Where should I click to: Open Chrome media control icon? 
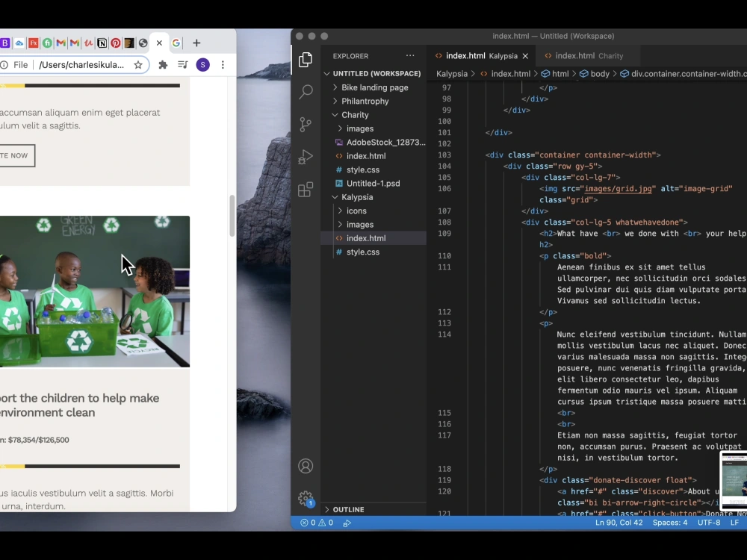183,65
